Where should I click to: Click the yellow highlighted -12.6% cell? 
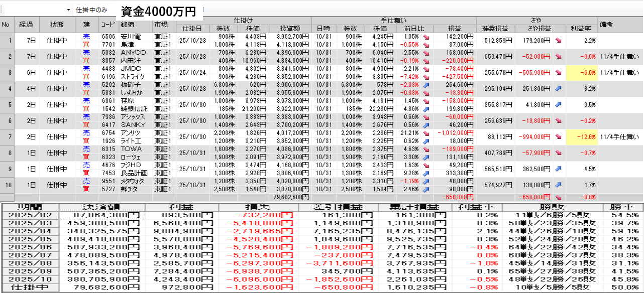[x=582, y=137]
